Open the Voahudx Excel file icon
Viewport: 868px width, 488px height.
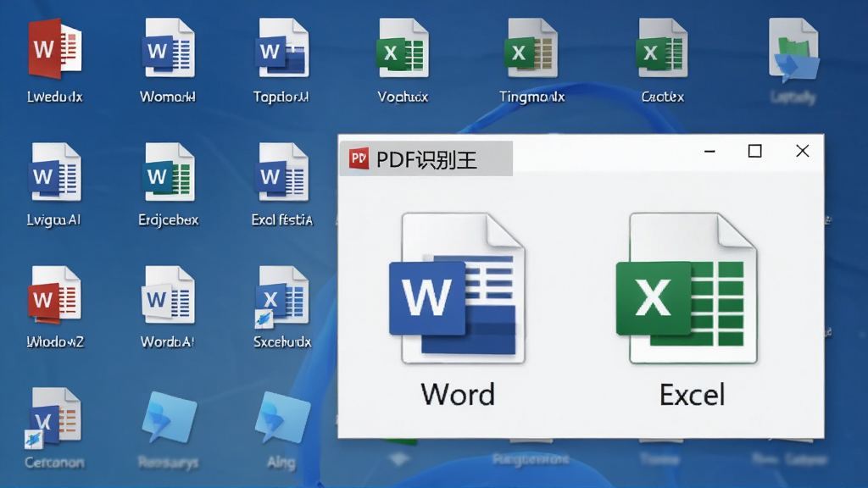coord(403,47)
